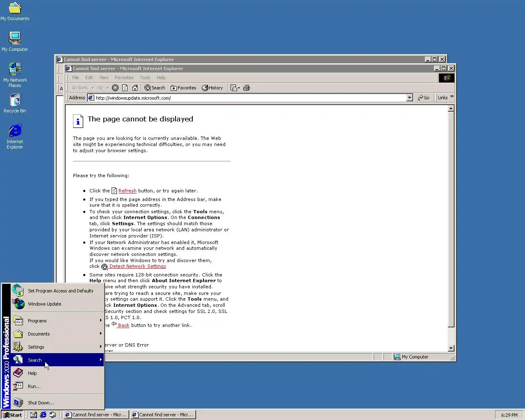Switch to first Cannot find server taskbar button
The height and width of the screenshot is (420, 525).
[96, 415]
